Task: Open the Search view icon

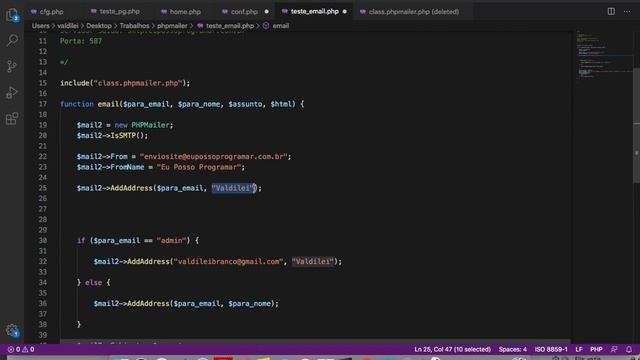Action: (x=12, y=40)
